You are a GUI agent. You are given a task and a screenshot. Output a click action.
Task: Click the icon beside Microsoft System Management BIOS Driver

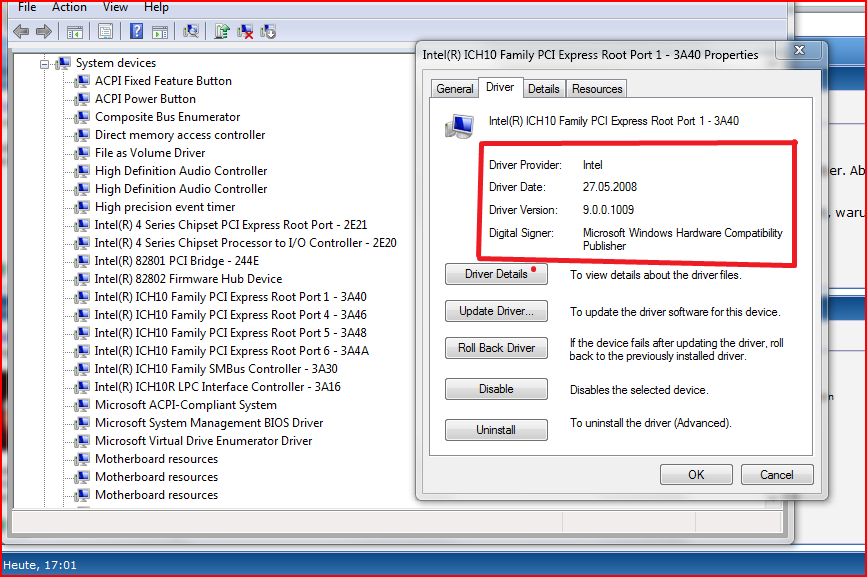click(82, 423)
